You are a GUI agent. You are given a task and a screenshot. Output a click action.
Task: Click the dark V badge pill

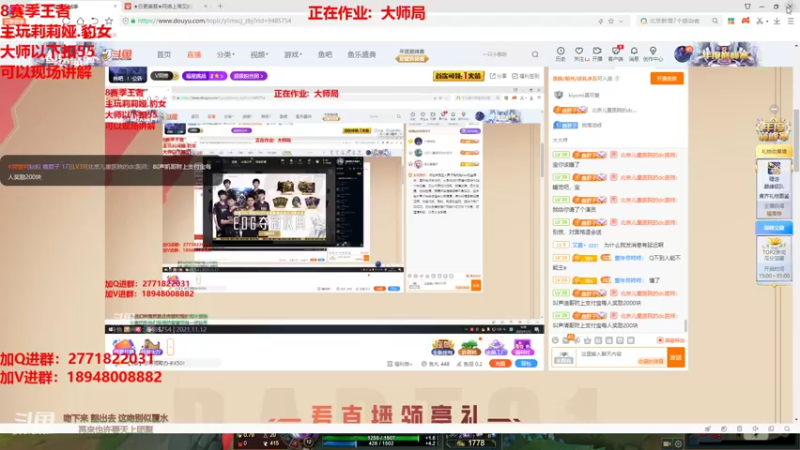[163, 76]
